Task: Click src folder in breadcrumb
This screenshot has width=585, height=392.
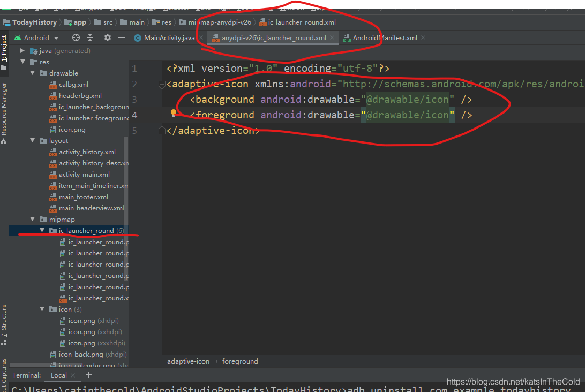Action: point(103,22)
